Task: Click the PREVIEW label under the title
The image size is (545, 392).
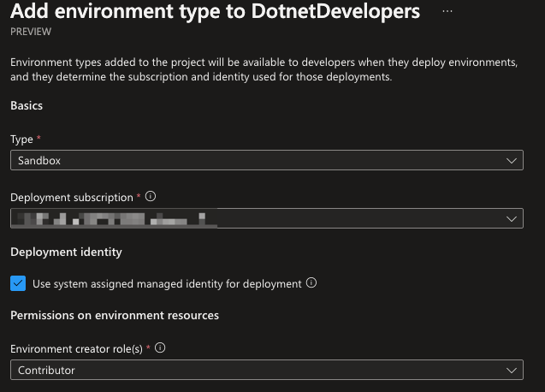Action: (x=31, y=32)
